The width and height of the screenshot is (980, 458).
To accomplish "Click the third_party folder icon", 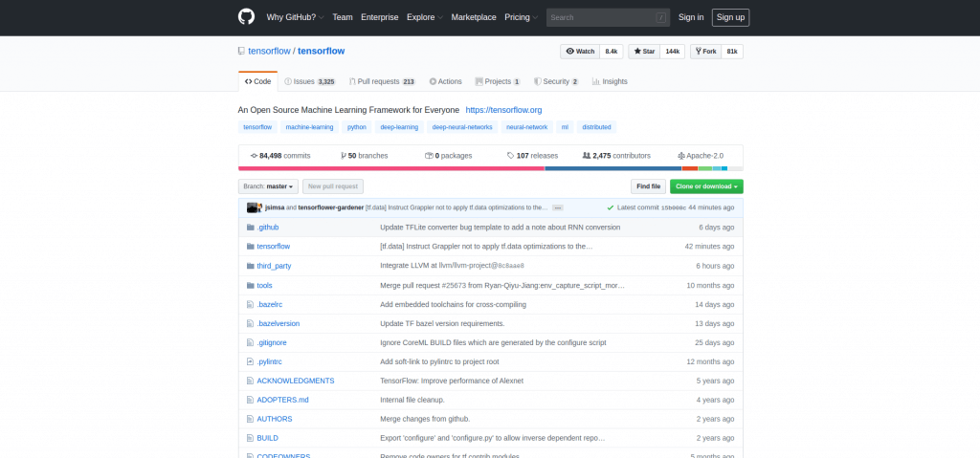I will (251, 266).
